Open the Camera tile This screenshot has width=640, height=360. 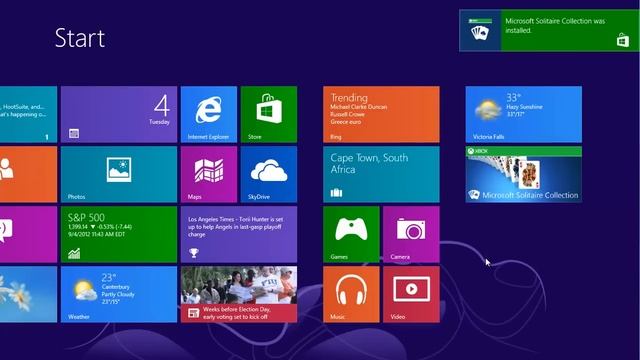coord(411,234)
